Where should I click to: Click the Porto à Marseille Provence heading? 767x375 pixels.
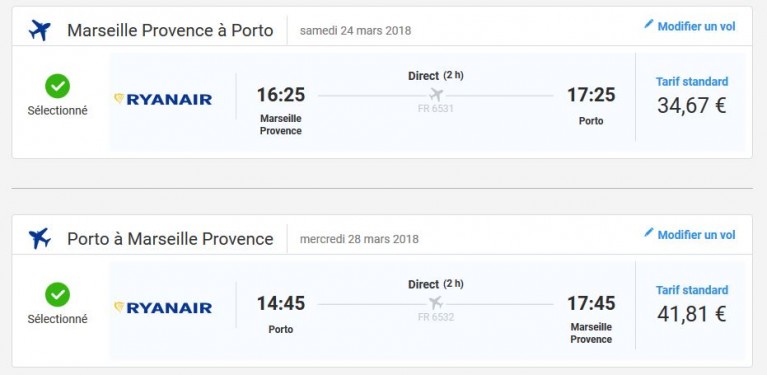tap(170, 239)
